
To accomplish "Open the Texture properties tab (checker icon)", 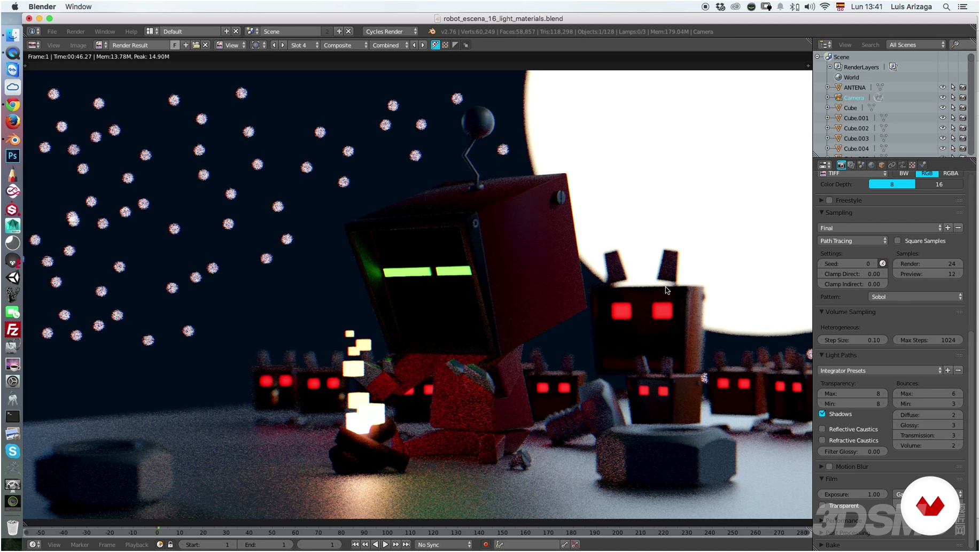I will pos(913,165).
